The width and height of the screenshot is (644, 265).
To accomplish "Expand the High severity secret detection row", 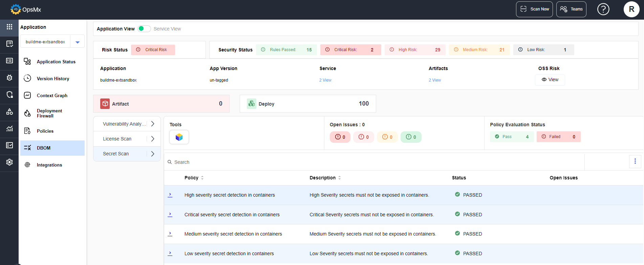I will click(x=170, y=195).
